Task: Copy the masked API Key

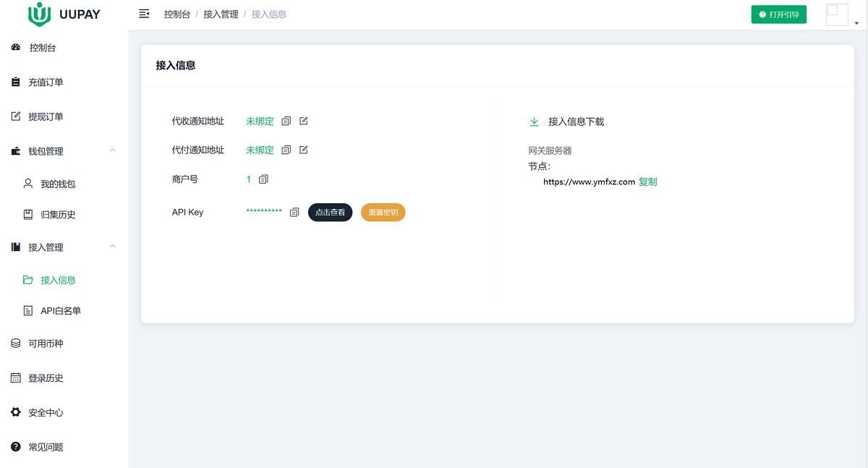Action: (x=294, y=213)
